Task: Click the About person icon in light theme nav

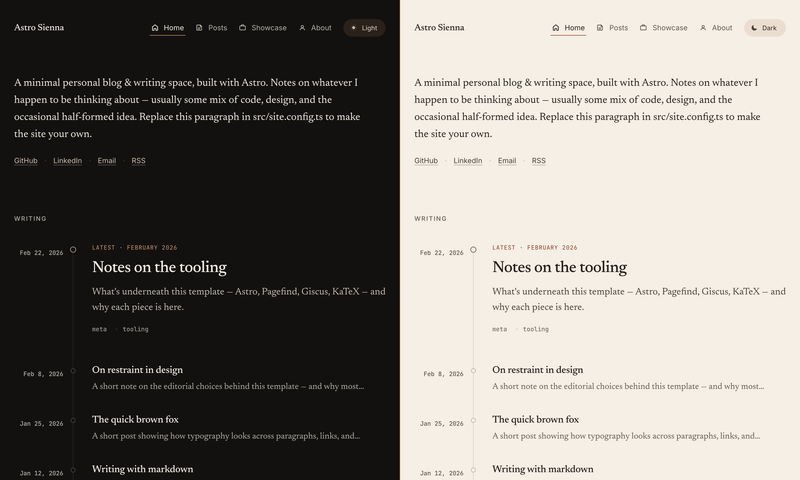Action: (x=703, y=28)
